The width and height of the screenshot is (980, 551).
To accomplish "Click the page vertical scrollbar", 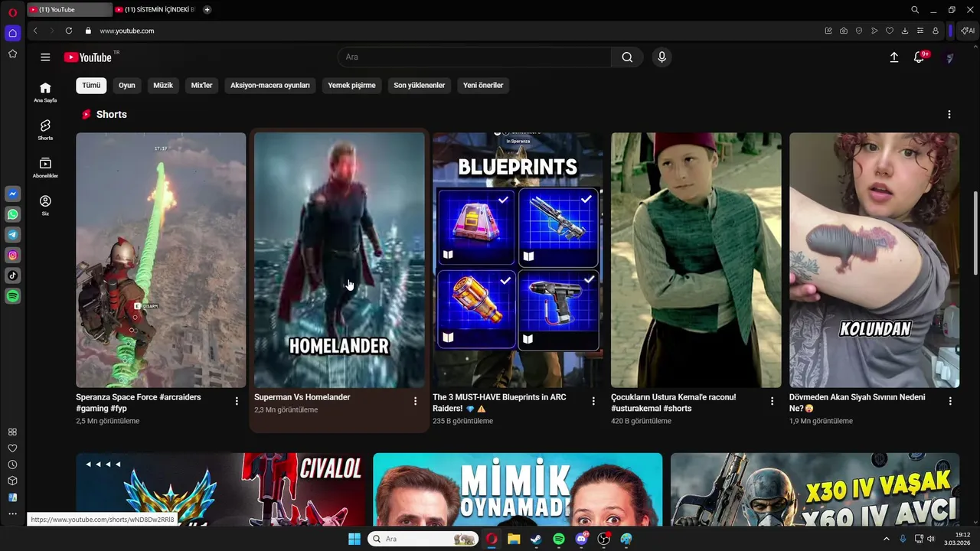I will pos(975,233).
